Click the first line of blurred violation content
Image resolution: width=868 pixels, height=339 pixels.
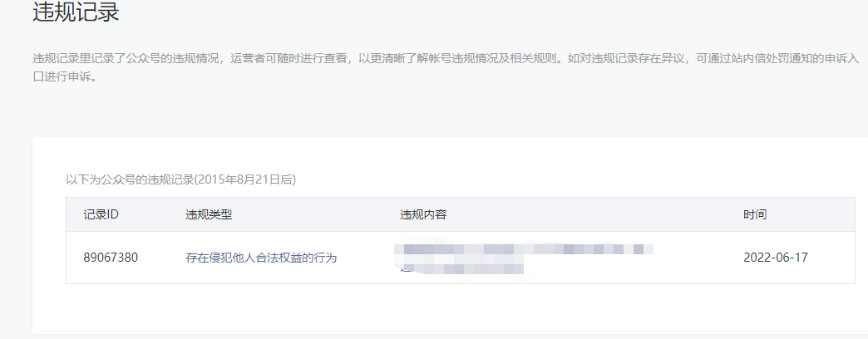click(523, 249)
